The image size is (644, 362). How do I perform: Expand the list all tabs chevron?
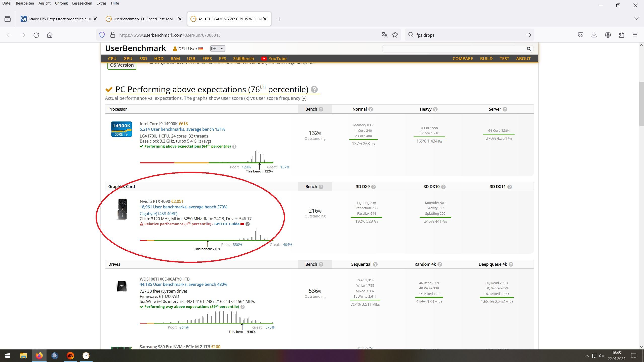coord(636,19)
